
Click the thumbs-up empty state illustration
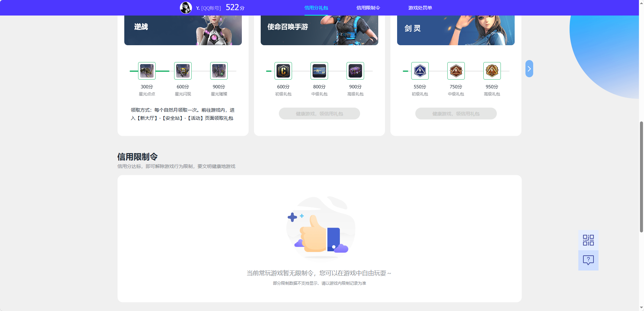coord(320,228)
